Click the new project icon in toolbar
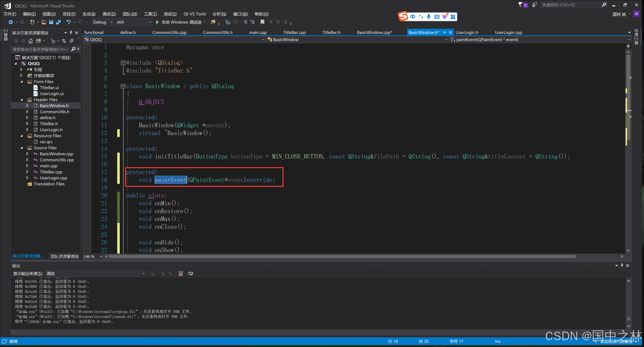This screenshot has height=347, width=644. pyautogui.click(x=32, y=22)
